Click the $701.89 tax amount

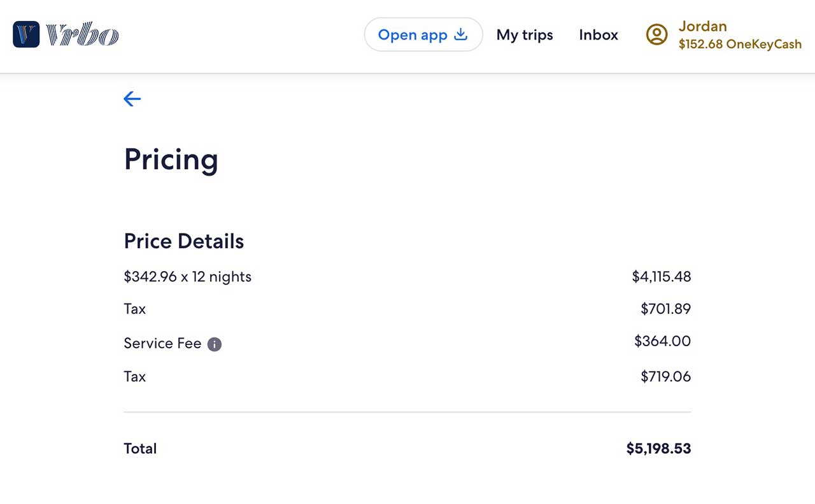coord(665,309)
